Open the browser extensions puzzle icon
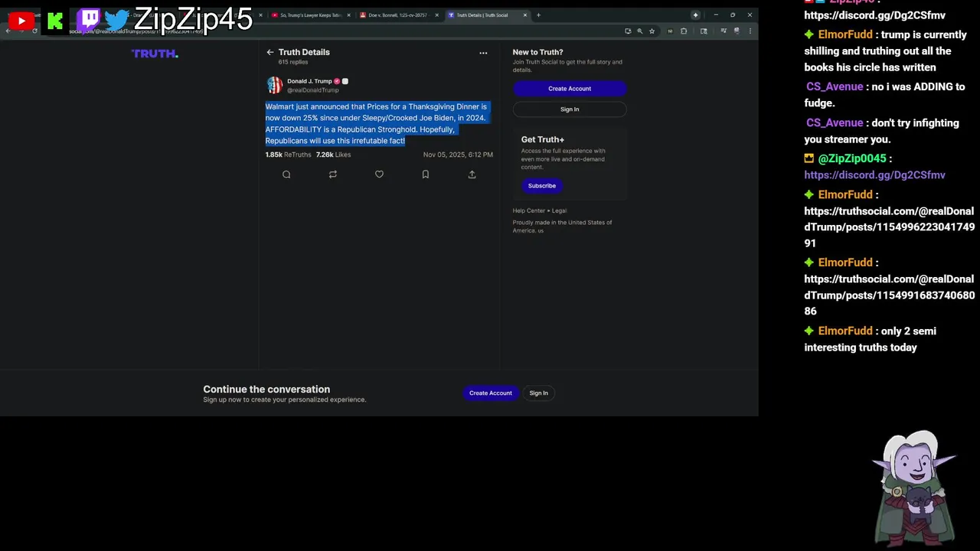Image resolution: width=980 pixels, height=551 pixels. click(684, 31)
